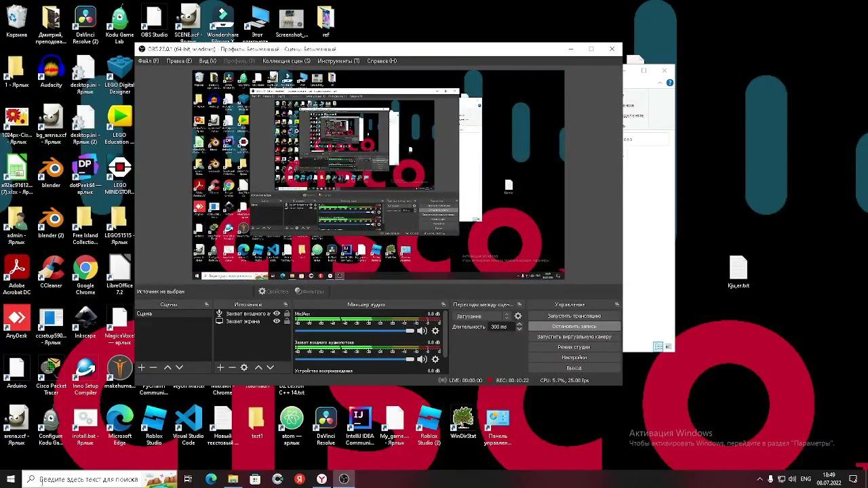
Task: Click the Windows taskbar search box
Action: (x=99, y=479)
